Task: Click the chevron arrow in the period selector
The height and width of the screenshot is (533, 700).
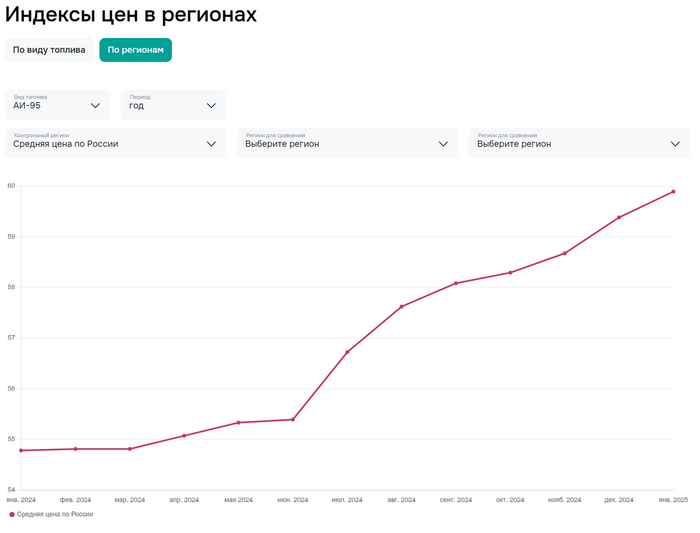Action: point(211,105)
